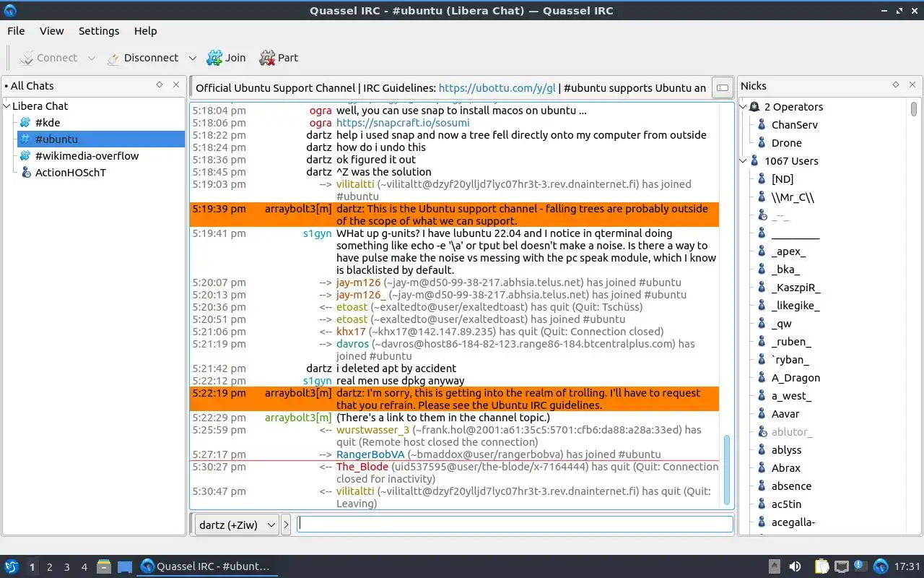
Task: Click the nick list vertical scrollbar
Action: (x=914, y=109)
